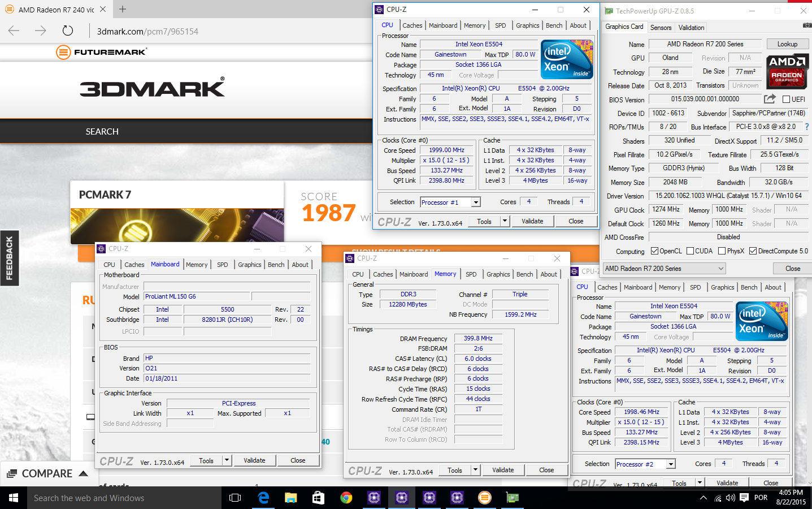Click the POR input language indicator
Viewport: 812px width, 509px height.
click(x=761, y=498)
